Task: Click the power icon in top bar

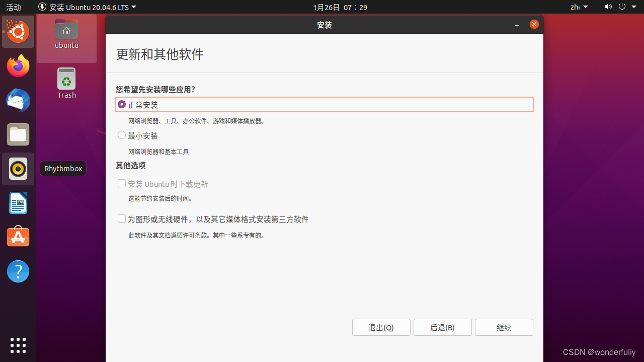Action: [622, 7]
